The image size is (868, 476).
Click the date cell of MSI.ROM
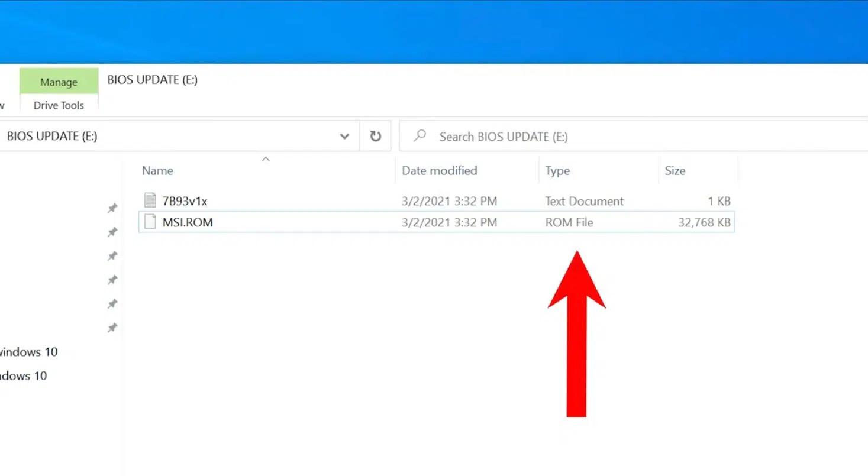[x=449, y=222]
